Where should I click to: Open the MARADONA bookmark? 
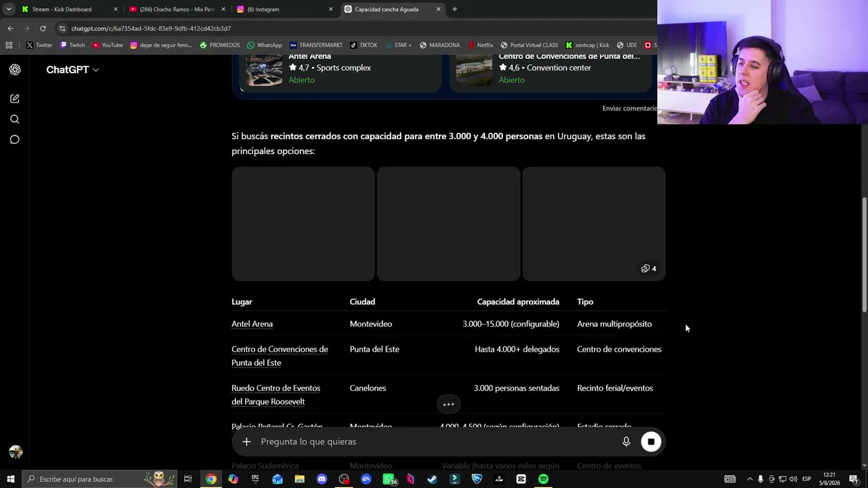point(439,45)
